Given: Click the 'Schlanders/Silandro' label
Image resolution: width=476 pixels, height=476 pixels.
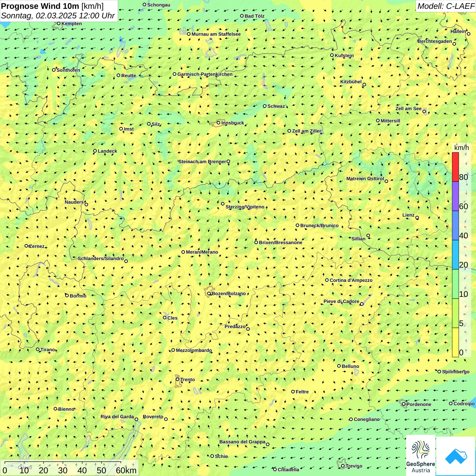Looking at the screenshot, I should tap(101, 258).
